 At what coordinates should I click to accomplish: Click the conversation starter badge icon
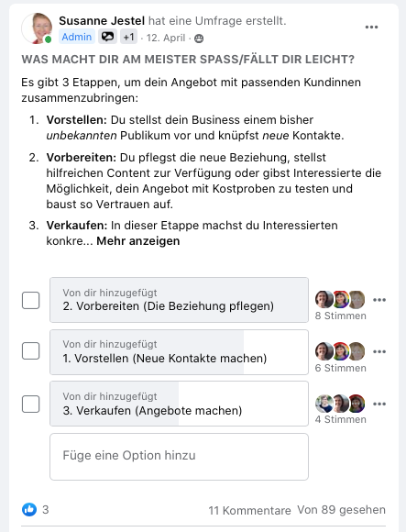coord(107,37)
